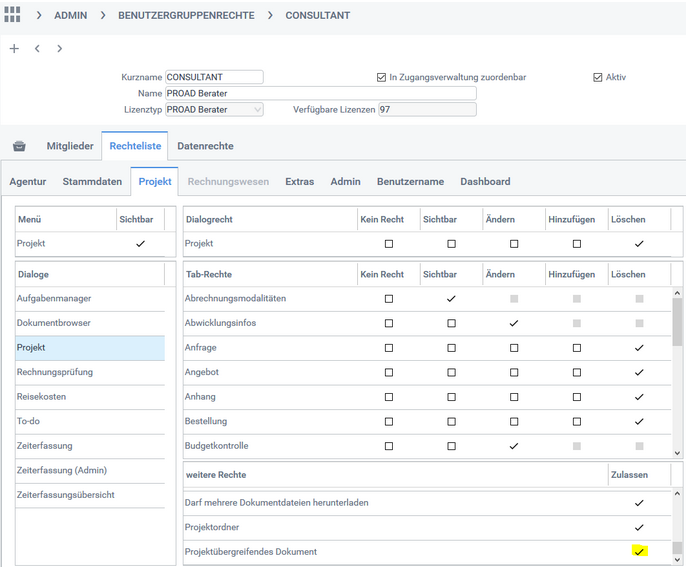Click Löschen checkmark in Anfrage row
The width and height of the screenshot is (686, 567).
639,348
